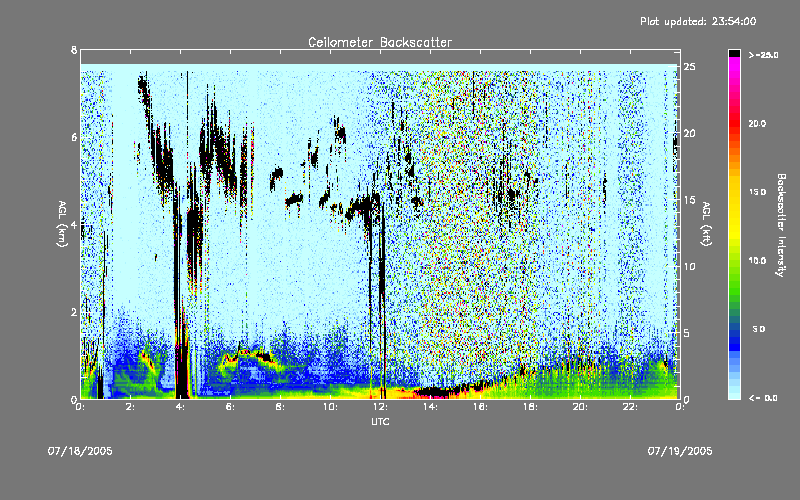
Task: Click the 'Plot updated: 23:54:00' timestamp
Action: (x=698, y=21)
